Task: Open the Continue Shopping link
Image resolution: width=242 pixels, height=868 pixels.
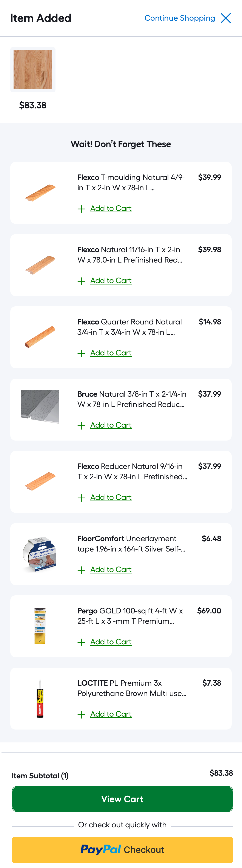Action: click(x=180, y=18)
